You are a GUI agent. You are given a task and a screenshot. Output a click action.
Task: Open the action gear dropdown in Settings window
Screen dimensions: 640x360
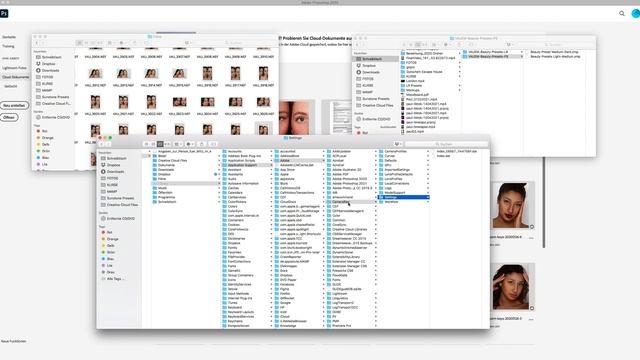pyautogui.click(x=190, y=144)
